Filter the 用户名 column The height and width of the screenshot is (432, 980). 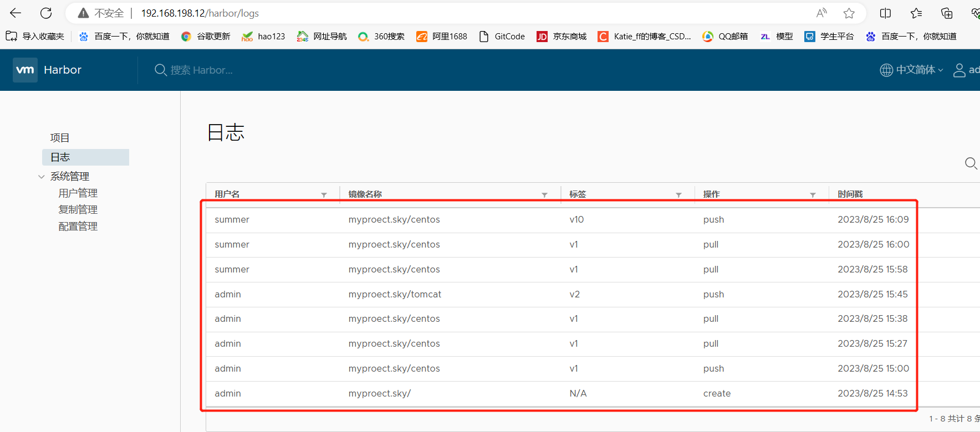[324, 195]
